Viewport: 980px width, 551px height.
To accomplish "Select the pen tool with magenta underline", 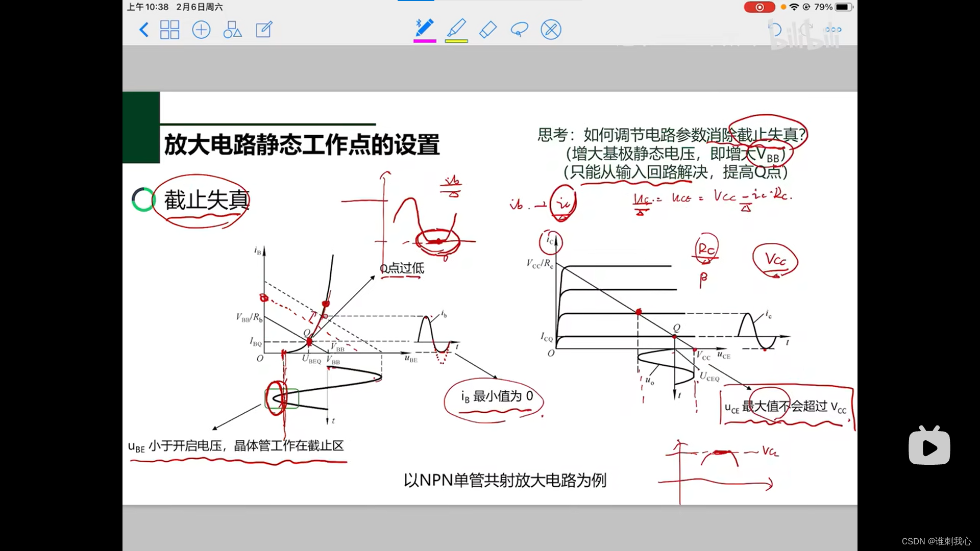I will 424,28.
